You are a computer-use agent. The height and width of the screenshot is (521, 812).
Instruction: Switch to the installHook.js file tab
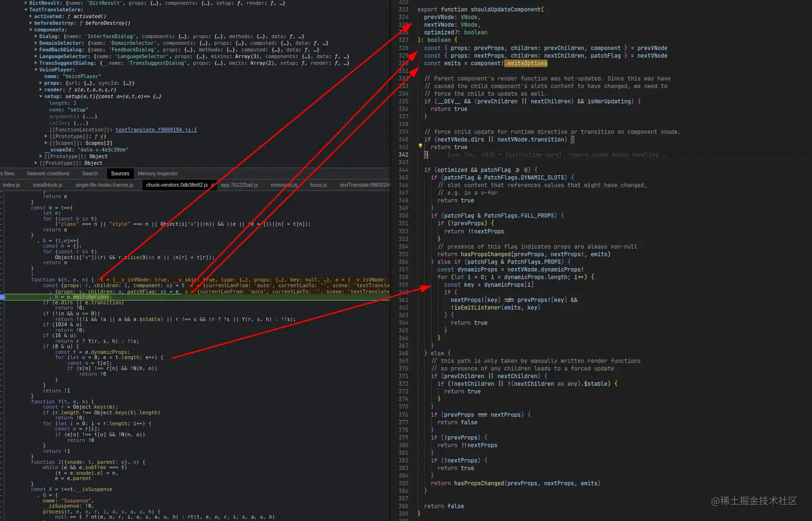pyautogui.click(x=47, y=185)
